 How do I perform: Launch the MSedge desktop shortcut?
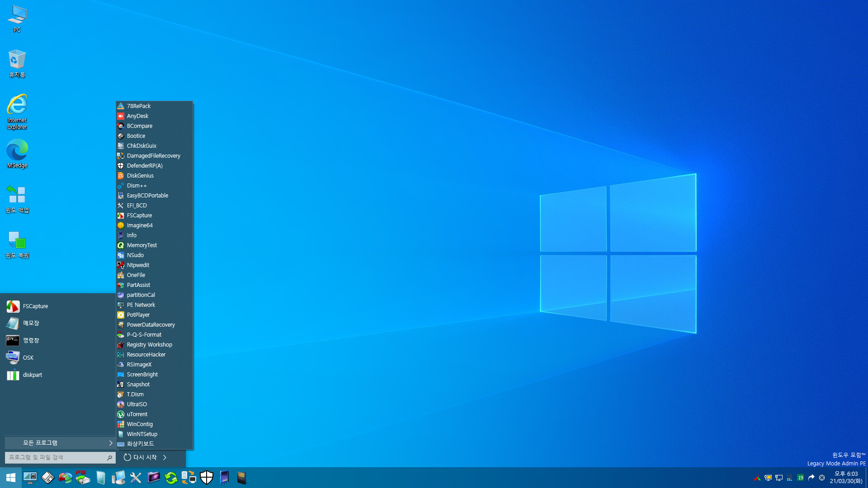[17, 154]
